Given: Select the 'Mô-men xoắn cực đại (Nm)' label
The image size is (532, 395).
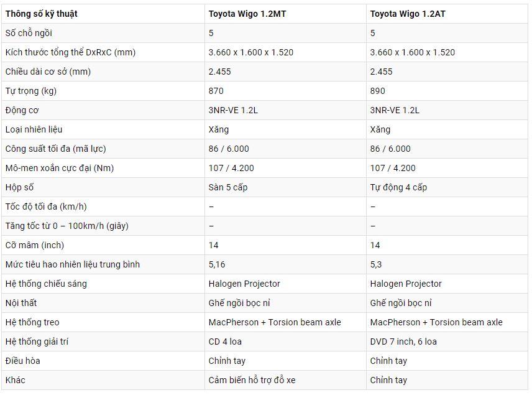Looking at the screenshot, I should tap(60, 168).
